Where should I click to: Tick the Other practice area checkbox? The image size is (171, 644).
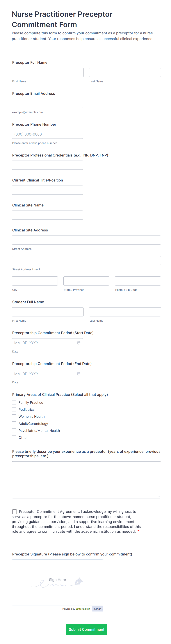click(x=14, y=438)
